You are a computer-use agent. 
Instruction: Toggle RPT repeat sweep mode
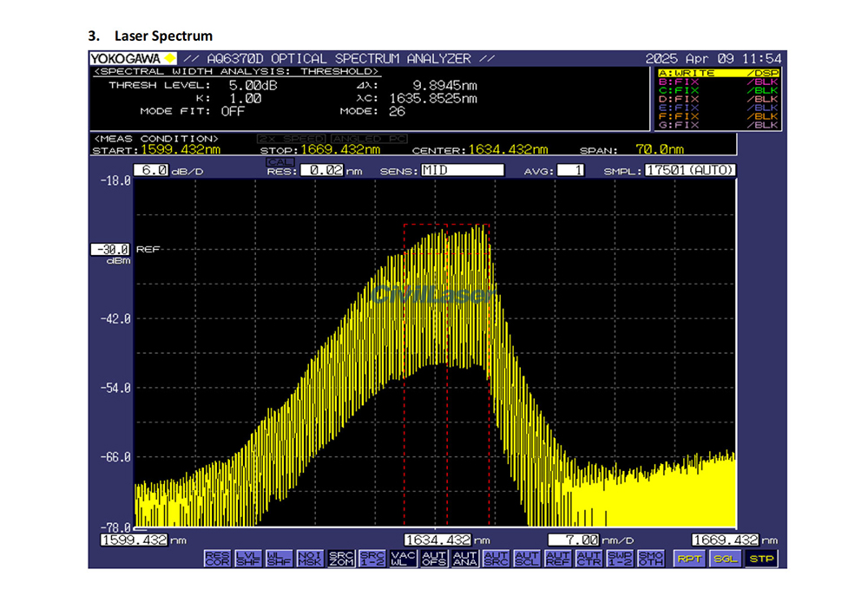(689, 559)
